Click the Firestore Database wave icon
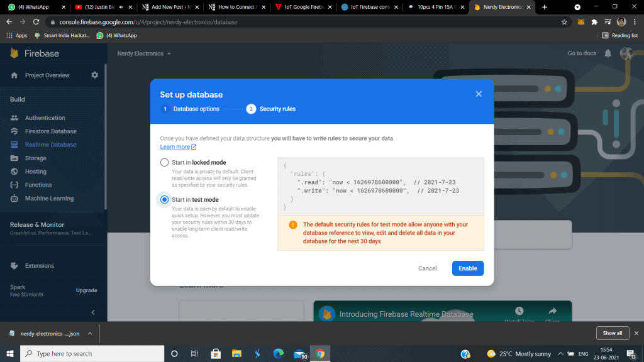The width and height of the screenshot is (644, 362). pyautogui.click(x=14, y=131)
